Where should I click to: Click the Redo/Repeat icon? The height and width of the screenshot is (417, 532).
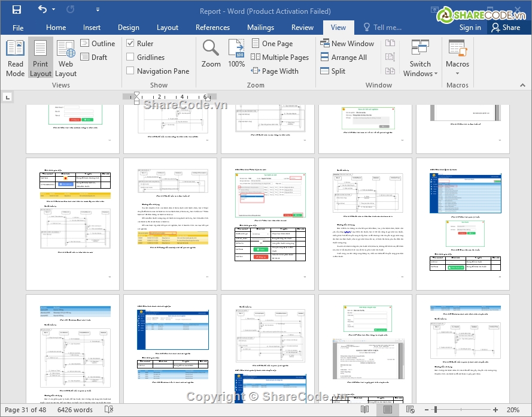point(70,10)
